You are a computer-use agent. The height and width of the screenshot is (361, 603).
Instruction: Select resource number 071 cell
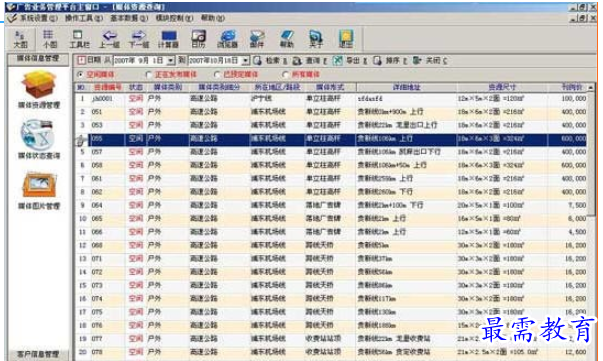[x=108, y=259]
